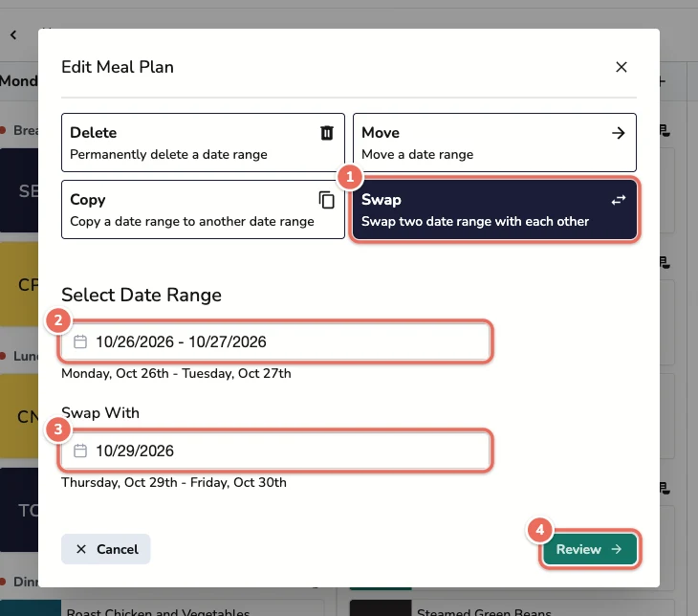Close the Edit Meal Plan dialog
This screenshot has height=616, width=698.
[621, 67]
